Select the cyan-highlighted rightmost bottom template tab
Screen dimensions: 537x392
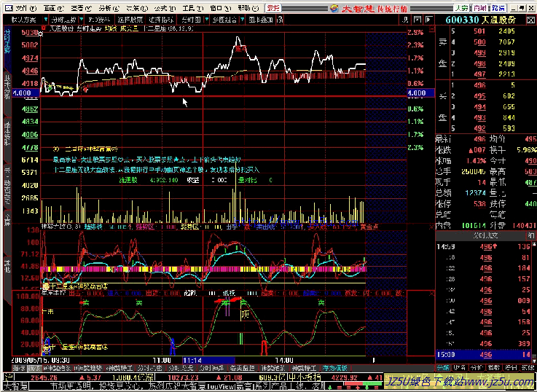pos(336,368)
